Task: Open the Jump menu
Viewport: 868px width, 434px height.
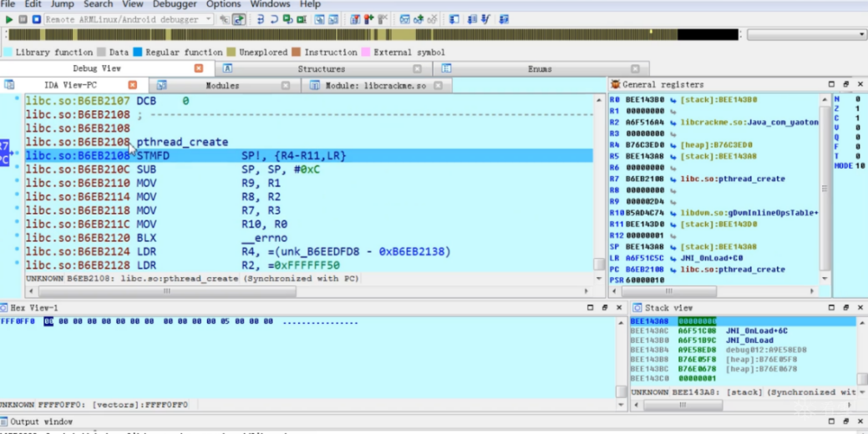Action: click(62, 4)
